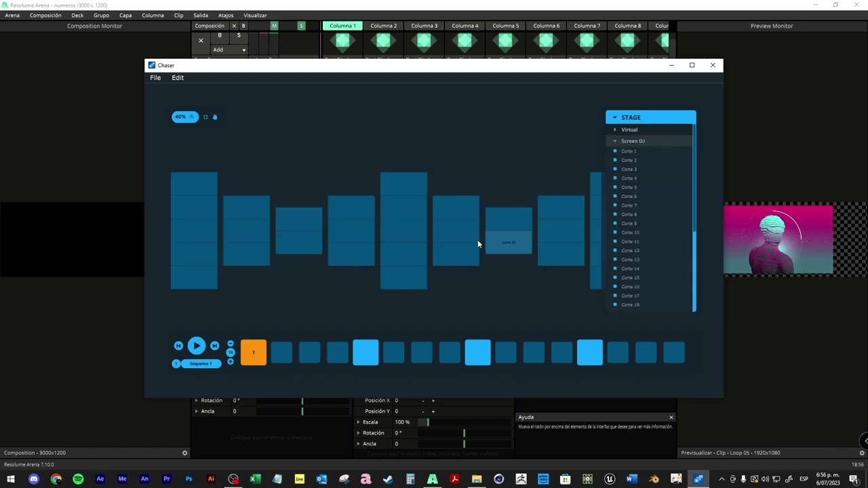
Task: Decrease step count with minus button
Action: [x=231, y=344]
